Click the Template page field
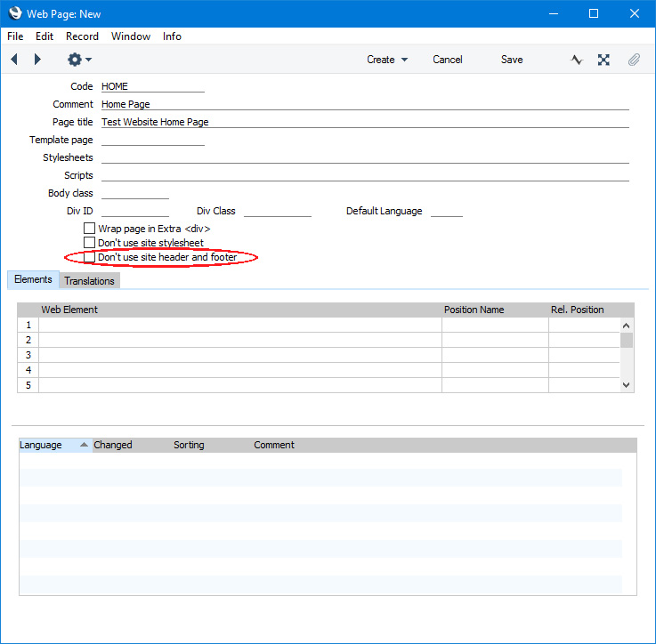656x644 pixels. tap(153, 140)
